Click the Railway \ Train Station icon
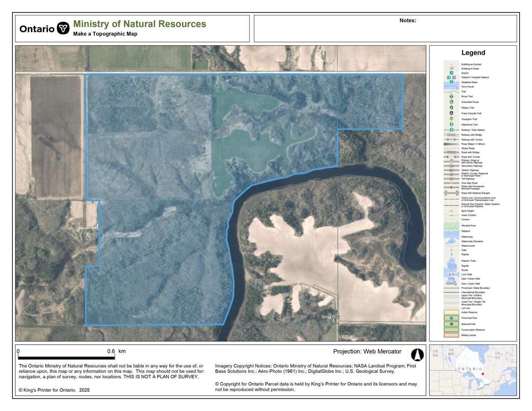This screenshot has height=411, width=532. (451, 130)
